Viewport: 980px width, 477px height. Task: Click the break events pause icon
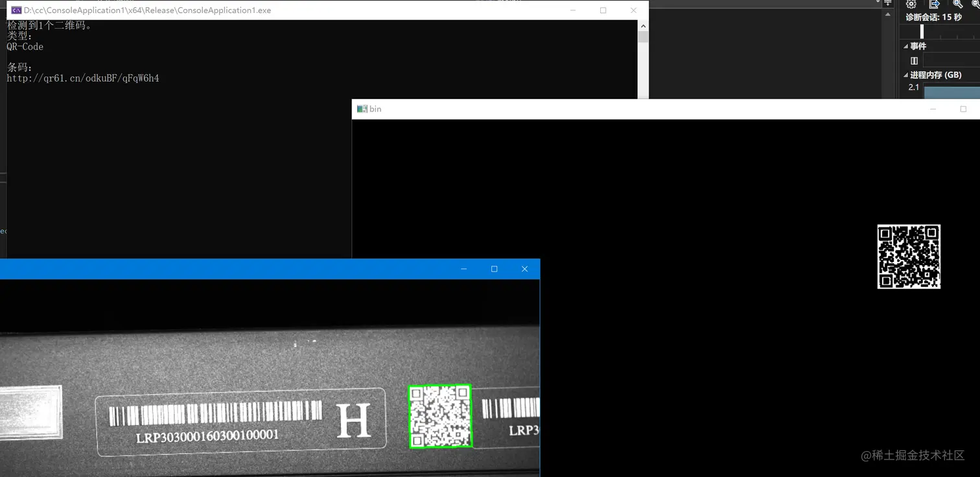click(914, 61)
